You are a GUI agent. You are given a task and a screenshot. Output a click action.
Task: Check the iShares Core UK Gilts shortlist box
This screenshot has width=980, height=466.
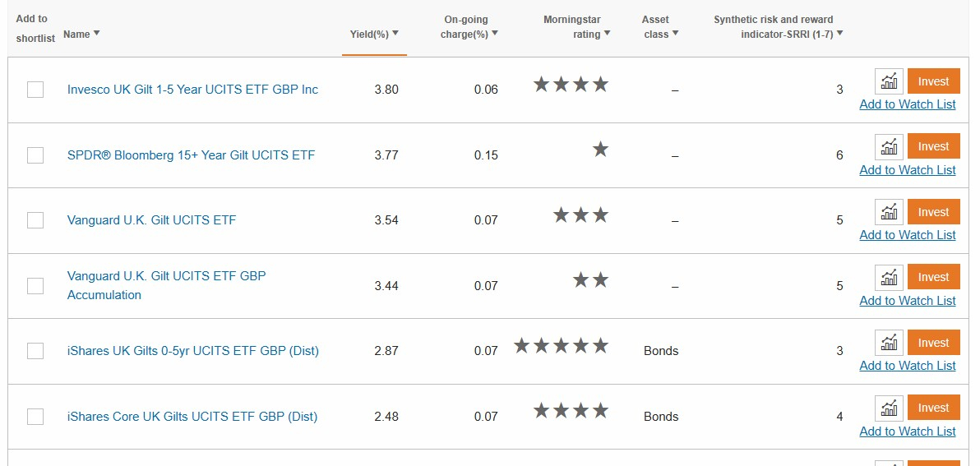coord(35,417)
